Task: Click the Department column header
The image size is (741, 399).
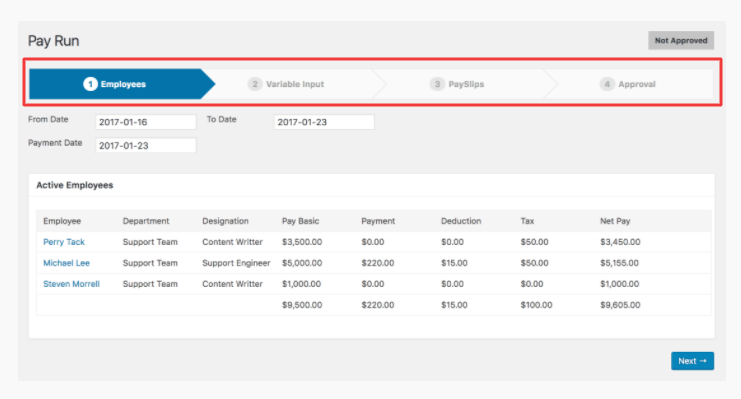Action: pos(146,221)
